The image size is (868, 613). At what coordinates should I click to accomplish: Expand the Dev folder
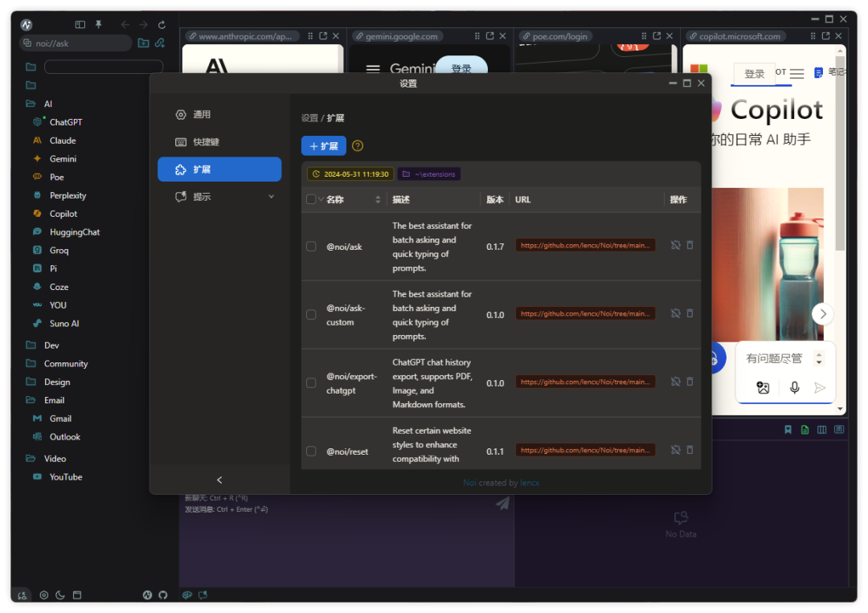click(31, 345)
